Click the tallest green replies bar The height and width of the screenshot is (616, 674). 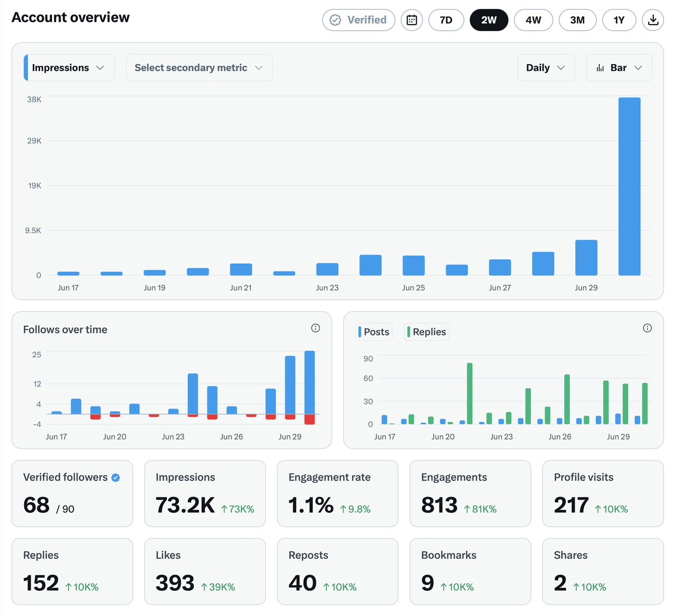click(x=470, y=394)
